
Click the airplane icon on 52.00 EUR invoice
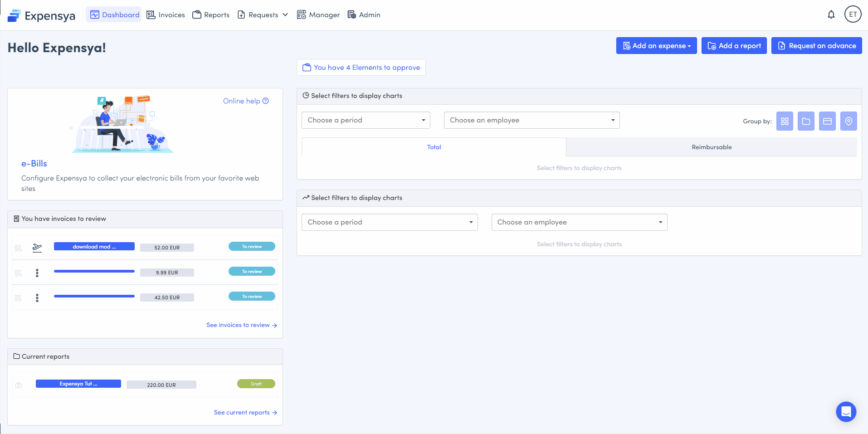37,247
